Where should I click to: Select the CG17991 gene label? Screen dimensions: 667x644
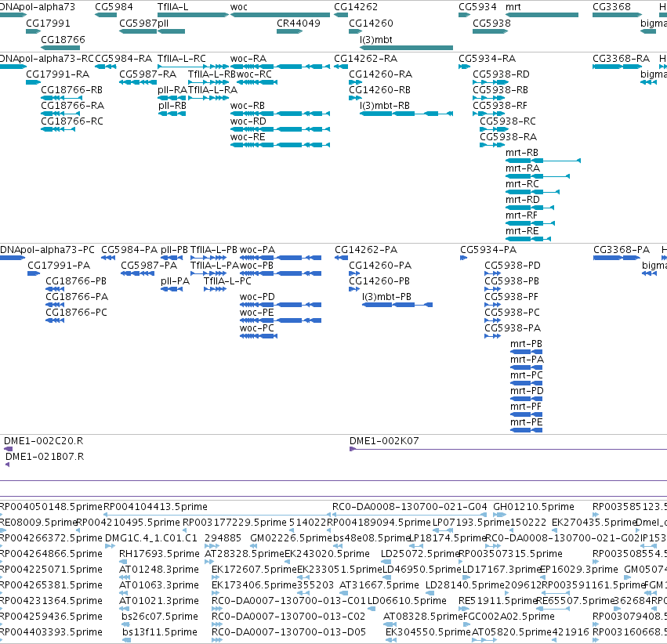[48, 24]
